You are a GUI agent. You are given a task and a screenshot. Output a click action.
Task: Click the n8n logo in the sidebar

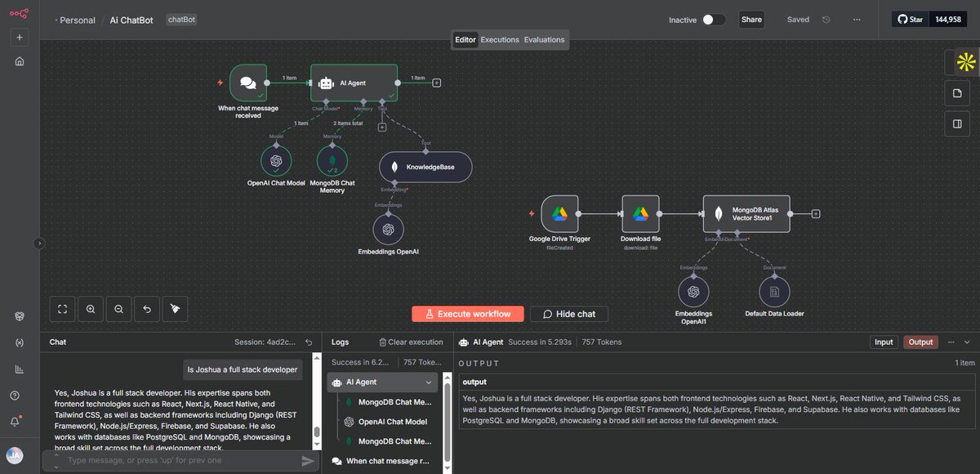(19, 13)
